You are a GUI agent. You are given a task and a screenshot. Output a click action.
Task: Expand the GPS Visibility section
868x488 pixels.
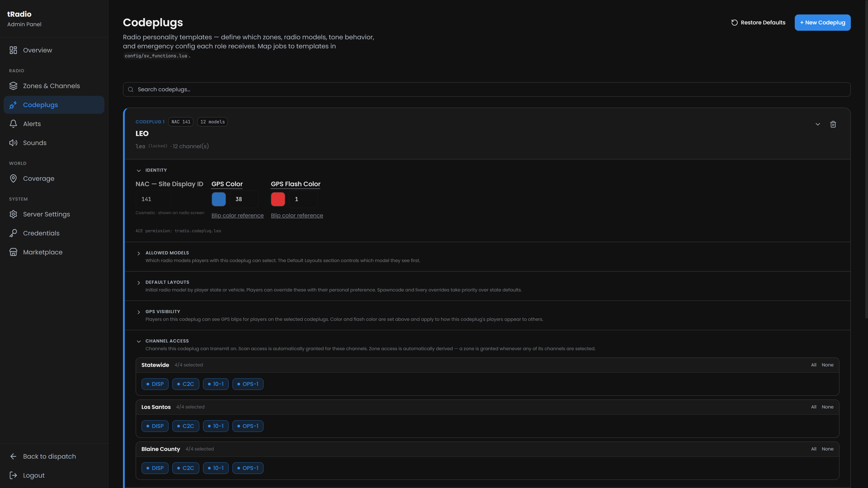pos(139,312)
